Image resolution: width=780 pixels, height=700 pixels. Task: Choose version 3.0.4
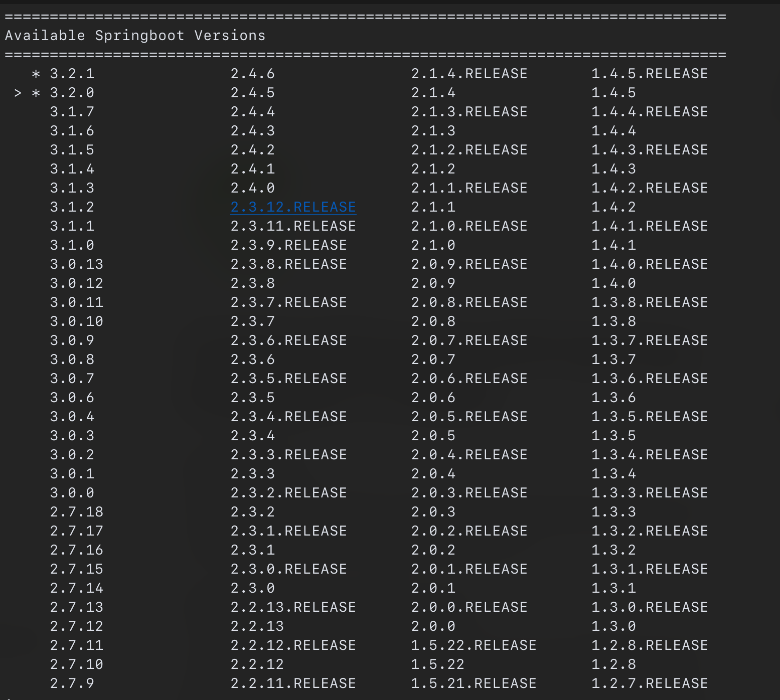click(72, 417)
